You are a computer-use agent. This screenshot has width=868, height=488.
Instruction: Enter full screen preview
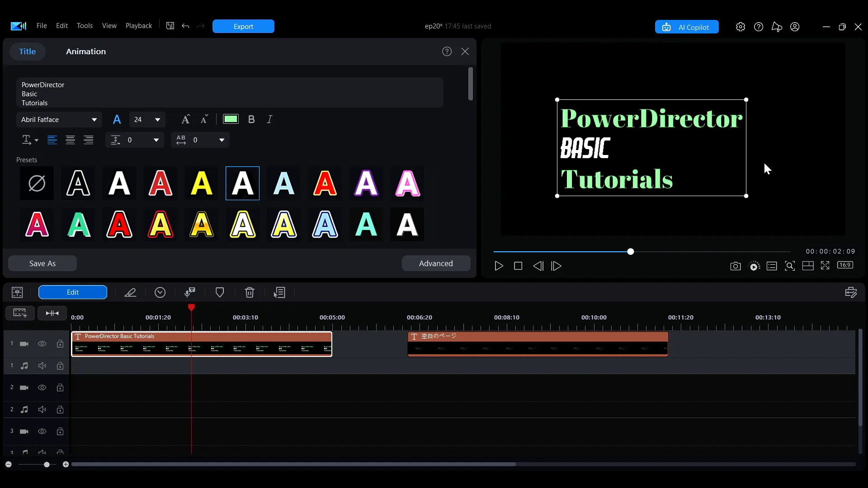pyautogui.click(x=825, y=266)
